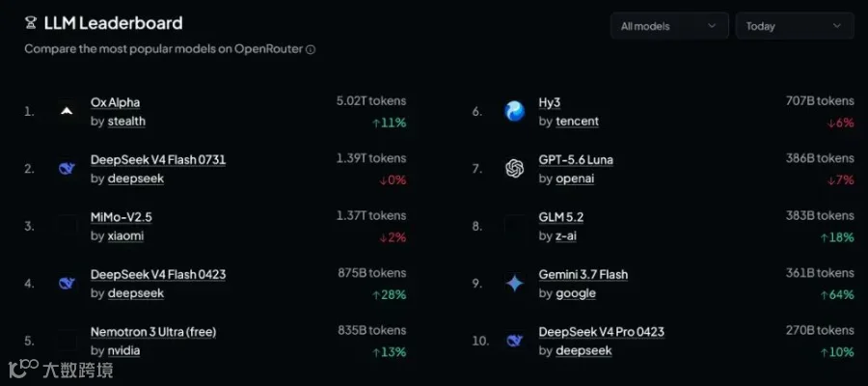Open the Today time range dropdown
The image size is (868, 386).
(x=795, y=26)
